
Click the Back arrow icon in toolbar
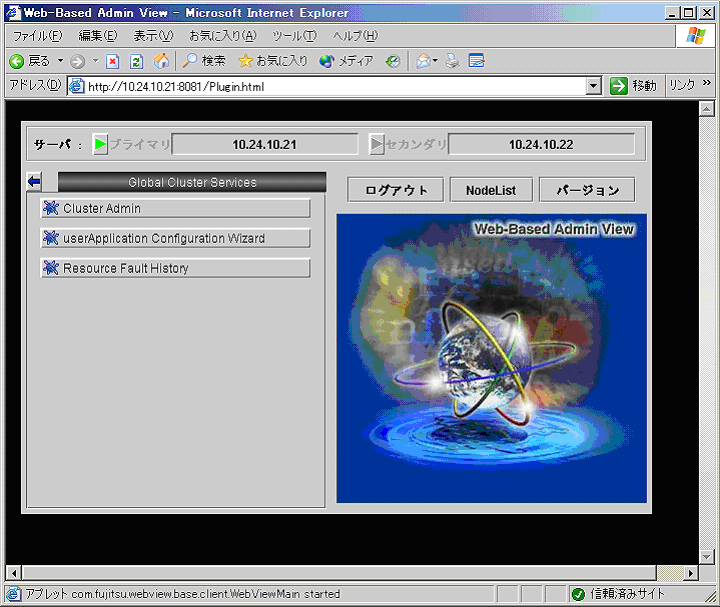17,61
